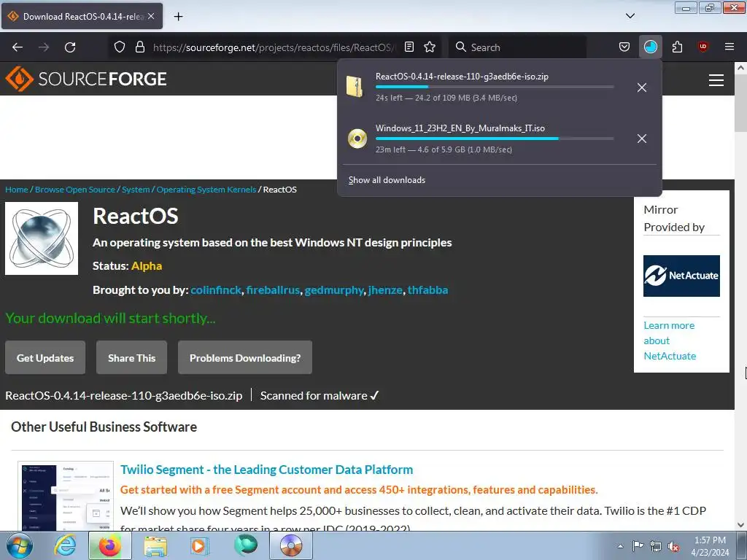747x560 pixels.
Task: Close the Download ReactOS tab
Action: pos(151,16)
